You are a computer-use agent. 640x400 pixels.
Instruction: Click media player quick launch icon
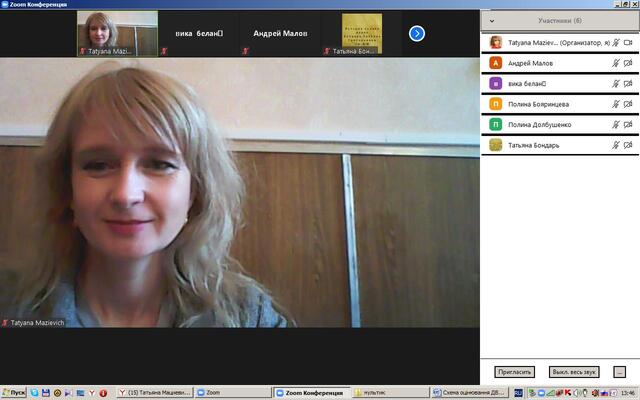coord(69,393)
